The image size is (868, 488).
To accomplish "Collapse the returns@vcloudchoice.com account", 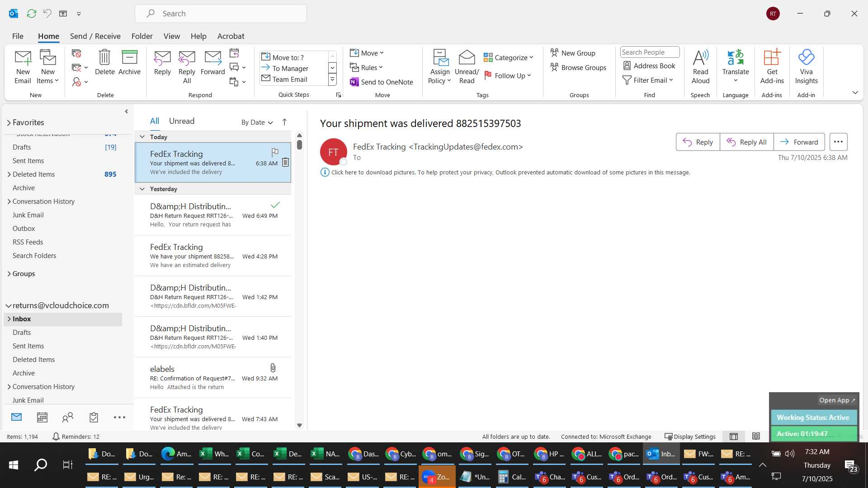I will [x=8, y=305].
